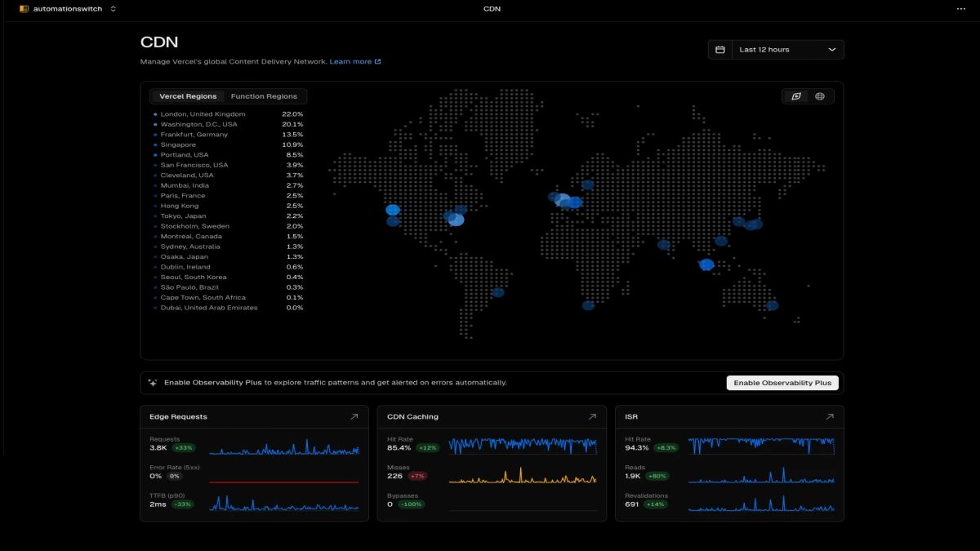Open the Learn more link
The image size is (980, 551).
coord(351,60)
